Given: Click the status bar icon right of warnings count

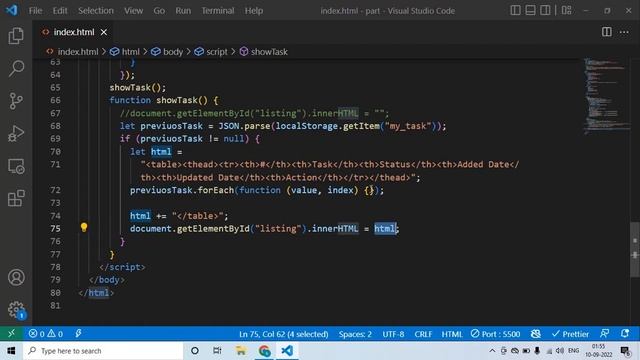Looking at the screenshot, I should click(x=78, y=333).
